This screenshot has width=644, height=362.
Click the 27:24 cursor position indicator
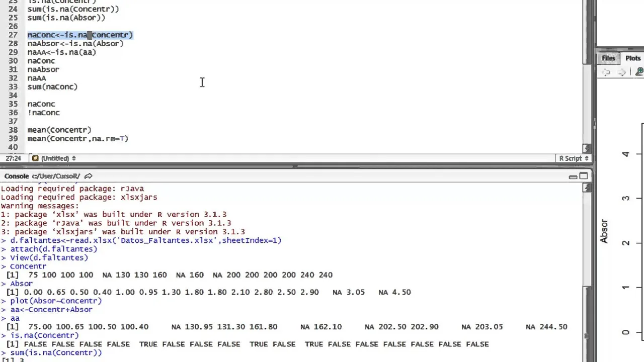(14, 158)
